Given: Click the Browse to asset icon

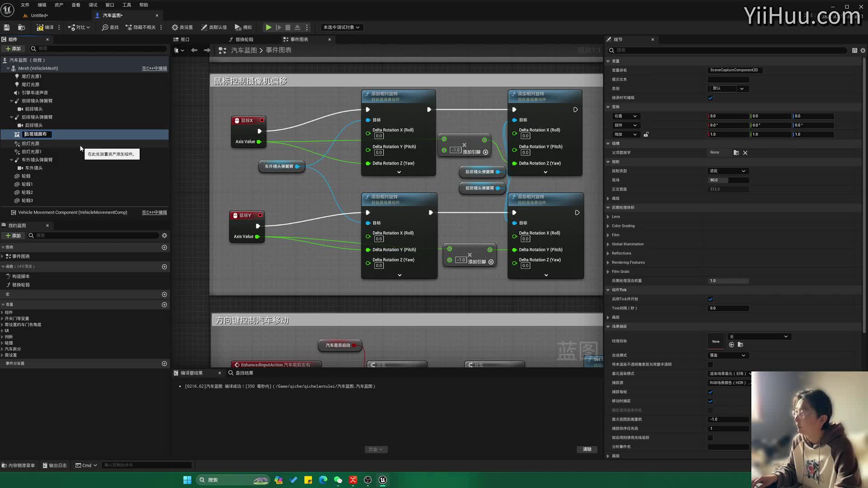Looking at the screenshot, I should pos(21,28).
